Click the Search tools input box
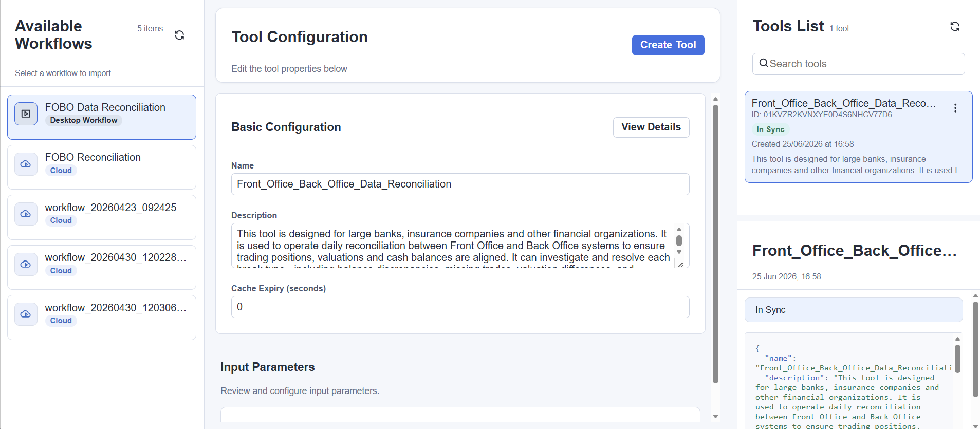The height and width of the screenshot is (429, 980). tap(858, 64)
